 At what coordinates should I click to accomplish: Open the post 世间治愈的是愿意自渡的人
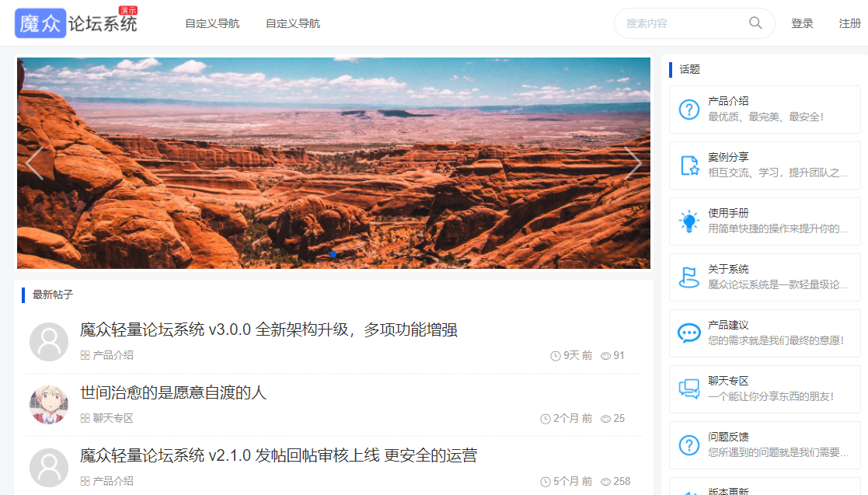coord(173,392)
